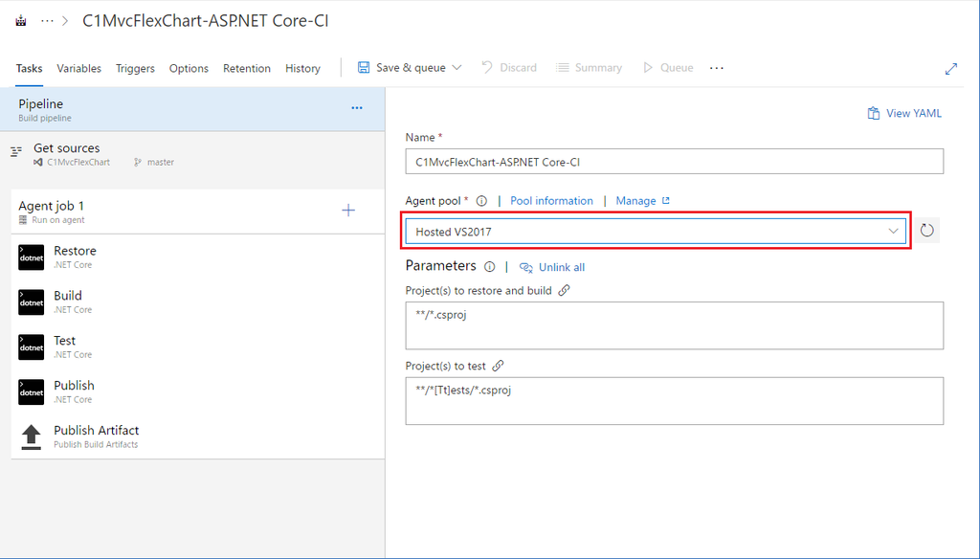Click the Build task dotnet icon
The image size is (980, 559).
(32, 302)
